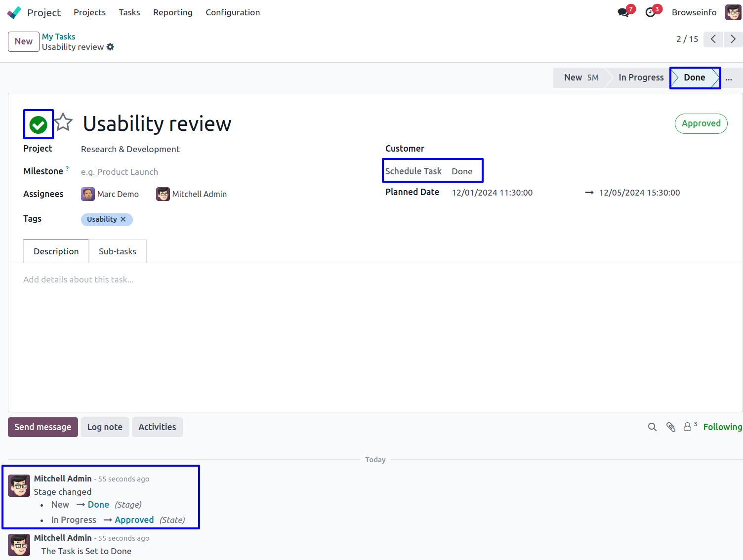
Task: Search messages with magnifier icon
Action: click(652, 427)
